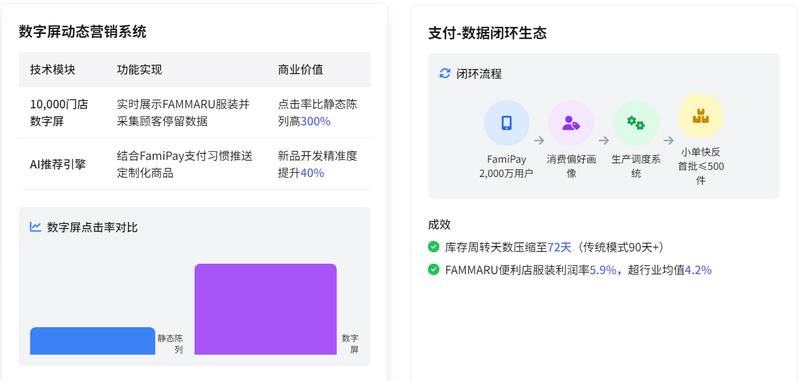Click the 数字屏动态营销系统 heading
800x381 pixels.
(83, 32)
